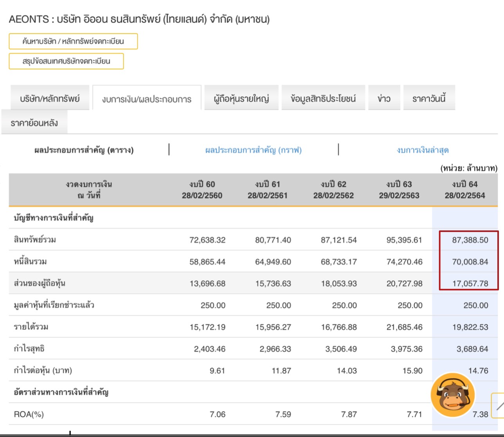
Task: Click the งบปี 64 column header
Action: click(x=464, y=190)
